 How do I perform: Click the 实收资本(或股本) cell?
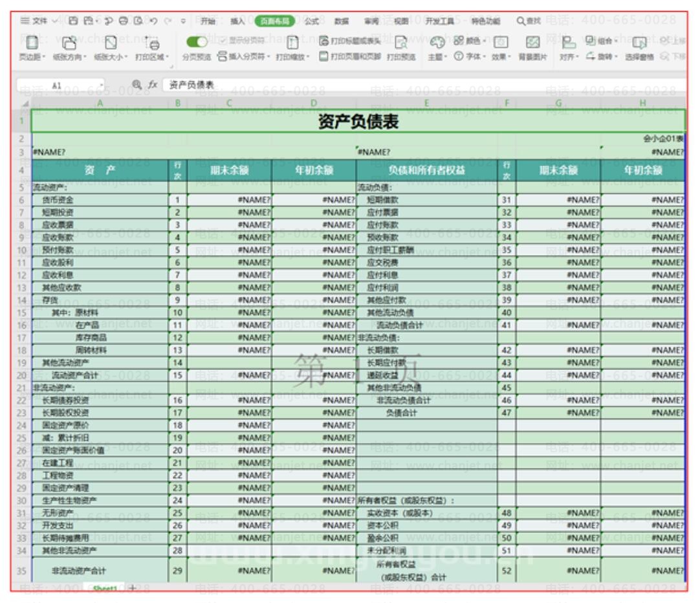(427, 513)
